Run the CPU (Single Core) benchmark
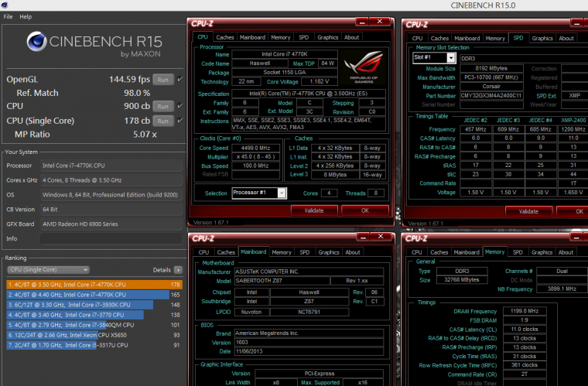Image resolution: width=588 pixels, height=386 pixels. click(x=162, y=121)
